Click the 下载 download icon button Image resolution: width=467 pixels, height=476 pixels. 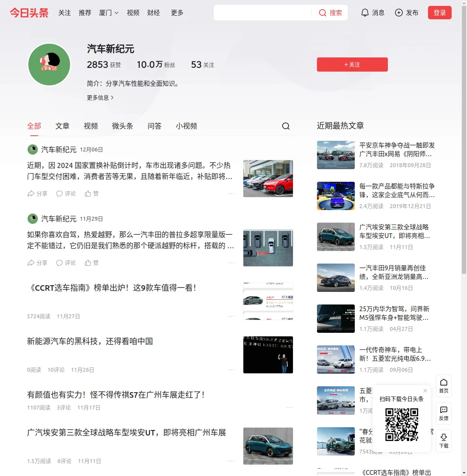point(444,441)
